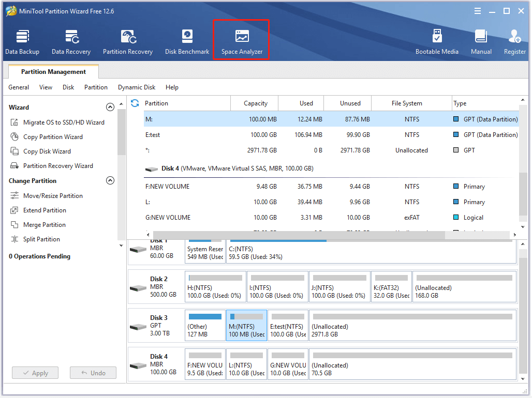Image resolution: width=532 pixels, height=398 pixels.
Task: Open the General menu
Action: pos(19,87)
